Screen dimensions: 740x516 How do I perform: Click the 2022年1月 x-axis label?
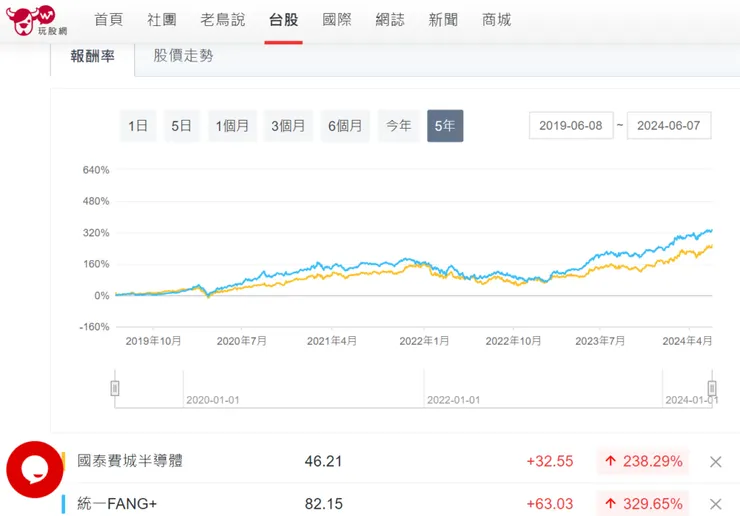[x=424, y=341]
